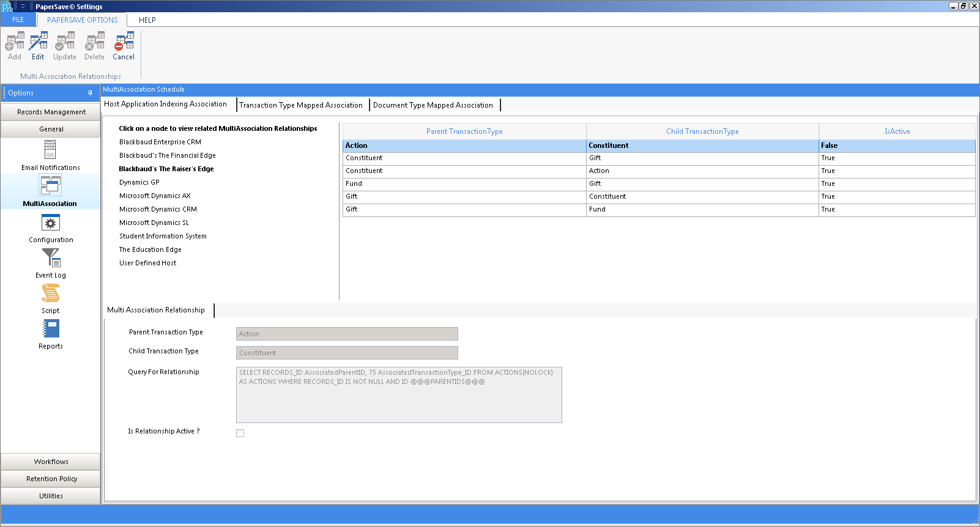Click the Add relationship ribbon icon
This screenshot has width=980, height=527.
click(x=15, y=46)
